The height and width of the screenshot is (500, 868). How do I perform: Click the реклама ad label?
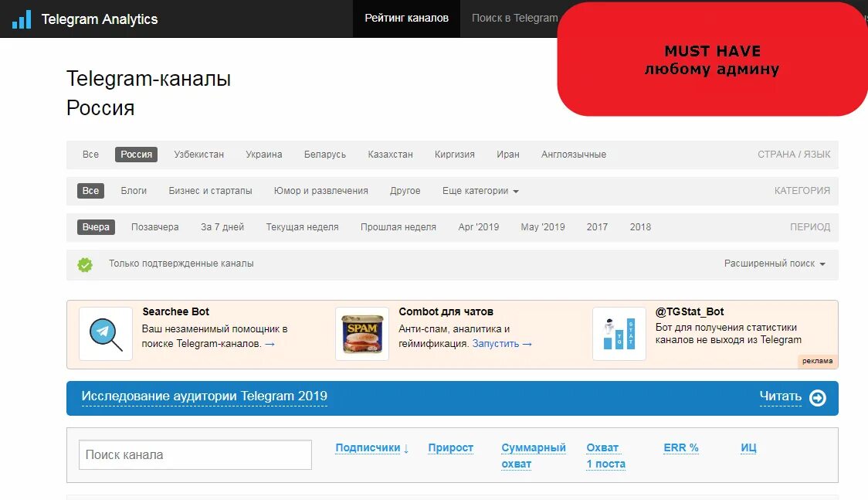pyautogui.click(x=817, y=361)
